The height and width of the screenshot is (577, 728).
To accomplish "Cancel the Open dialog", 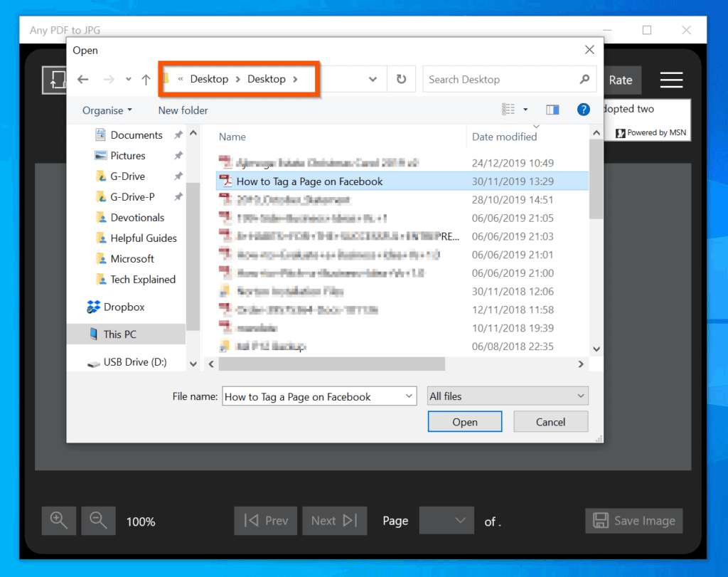I will point(551,422).
